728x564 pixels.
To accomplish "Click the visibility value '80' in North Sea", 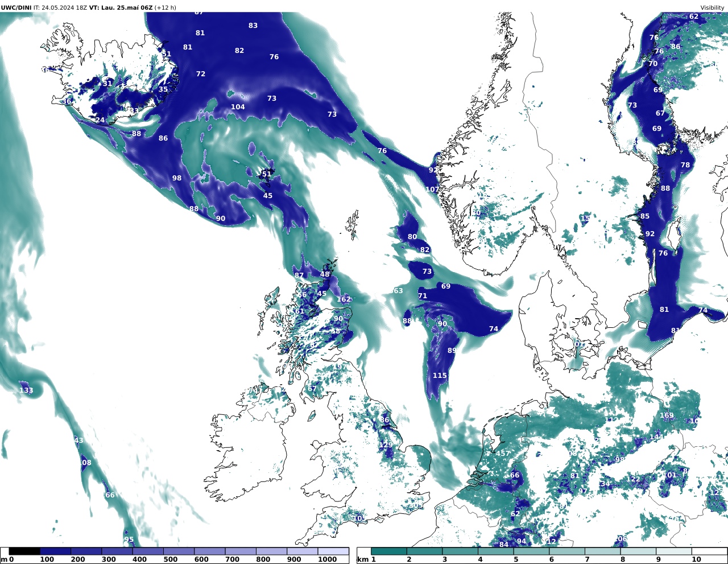I will pos(412,237).
